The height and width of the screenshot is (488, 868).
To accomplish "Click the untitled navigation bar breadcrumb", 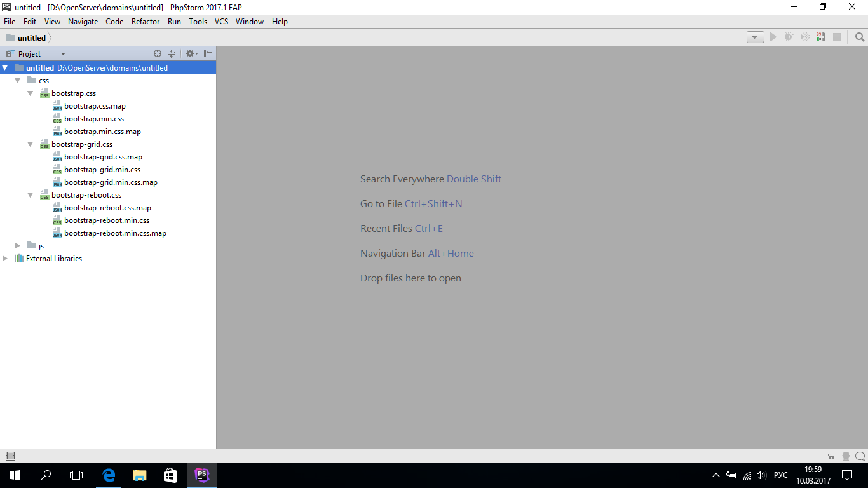I will pyautogui.click(x=31, y=38).
